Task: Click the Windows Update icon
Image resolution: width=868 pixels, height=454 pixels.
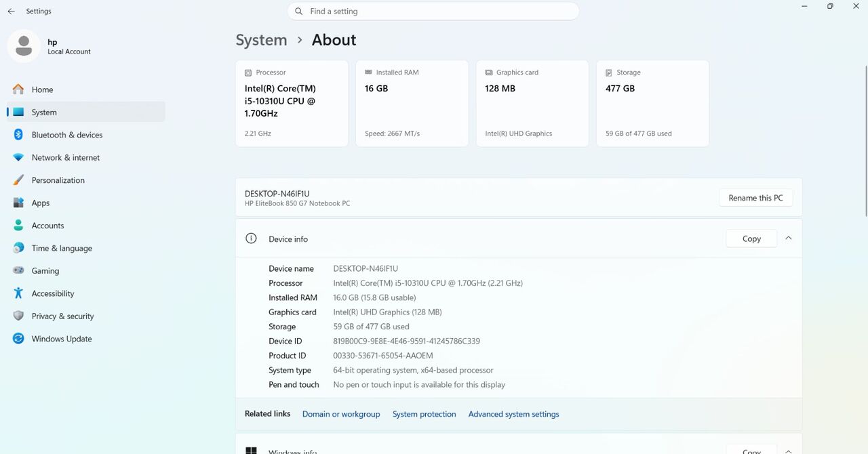Action: (x=18, y=339)
